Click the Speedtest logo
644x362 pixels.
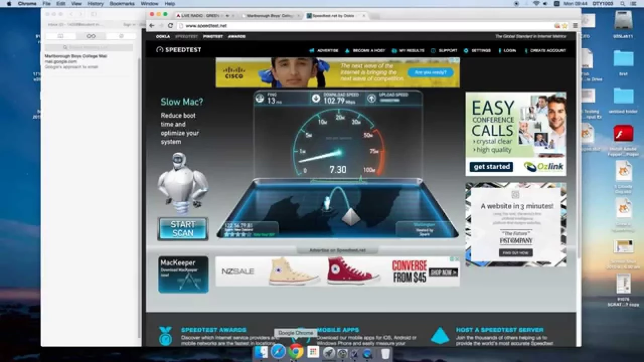[x=179, y=50]
